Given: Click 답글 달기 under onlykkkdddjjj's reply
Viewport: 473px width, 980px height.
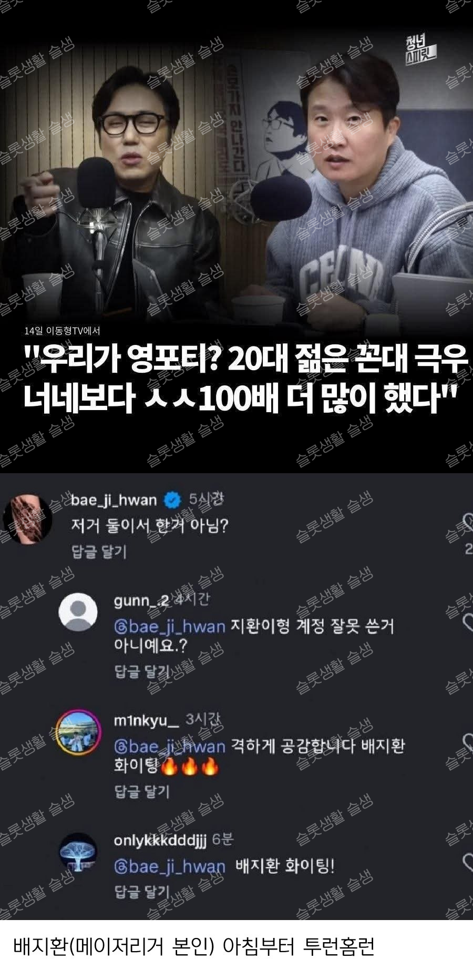Looking at the screenshot, I should tap(142, 891).
